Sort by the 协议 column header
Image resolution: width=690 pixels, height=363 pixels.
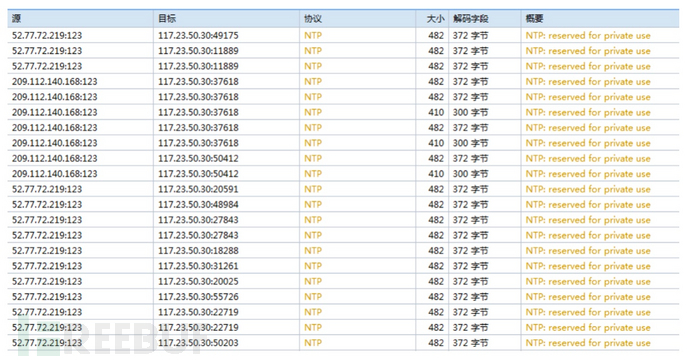pyautogui.click(x=357, y=18)
